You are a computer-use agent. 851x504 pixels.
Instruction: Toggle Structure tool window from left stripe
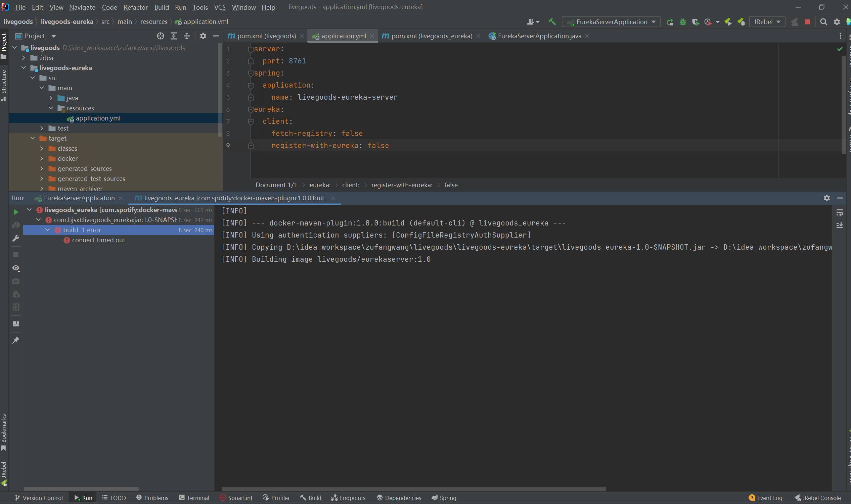(4, 85)
